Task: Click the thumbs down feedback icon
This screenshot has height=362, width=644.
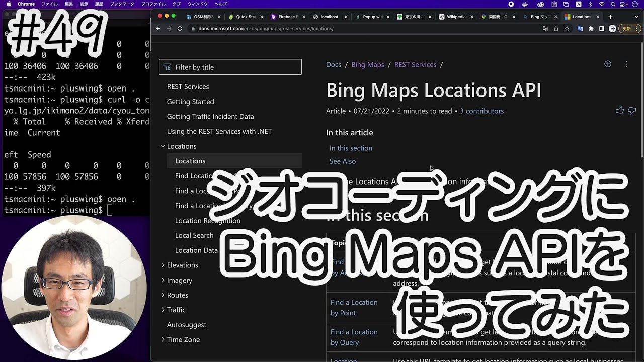Action: (x=632, y=111)
